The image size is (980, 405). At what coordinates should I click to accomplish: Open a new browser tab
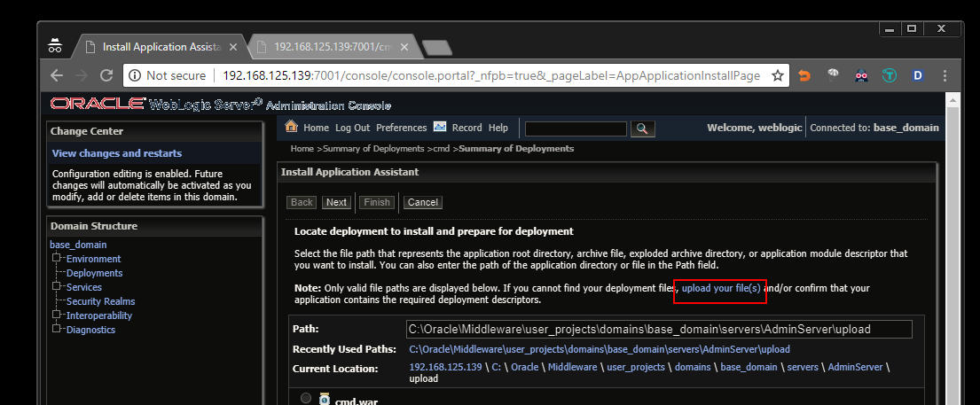436,48
